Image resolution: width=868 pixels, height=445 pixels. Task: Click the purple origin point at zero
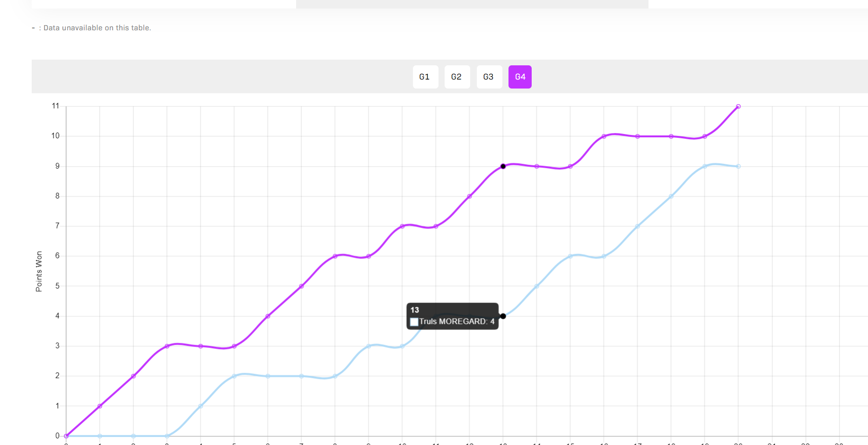(66, 436)
